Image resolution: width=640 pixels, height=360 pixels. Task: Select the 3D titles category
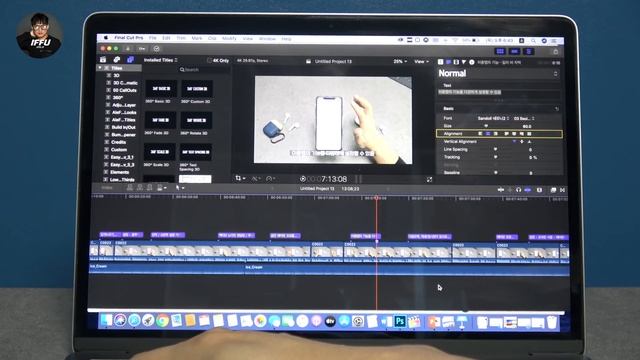coord(116,76)
